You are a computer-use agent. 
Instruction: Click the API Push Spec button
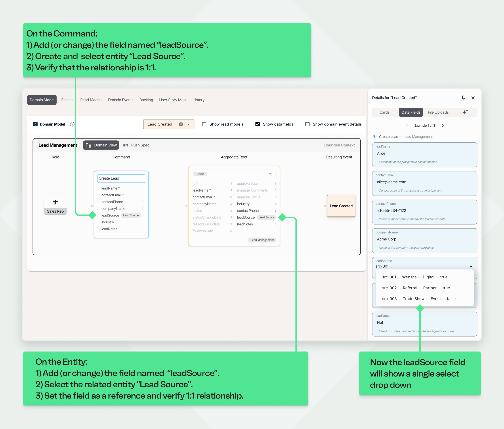click(136, 145)
